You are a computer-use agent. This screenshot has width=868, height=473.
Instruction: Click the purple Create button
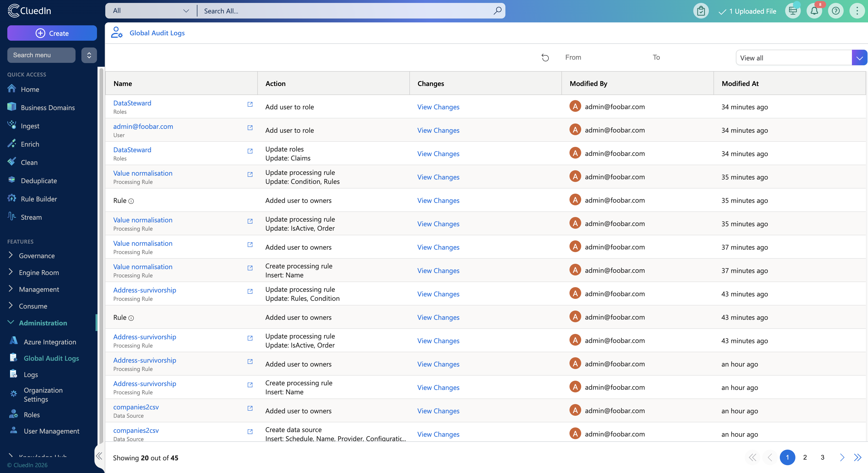[52, 33]
